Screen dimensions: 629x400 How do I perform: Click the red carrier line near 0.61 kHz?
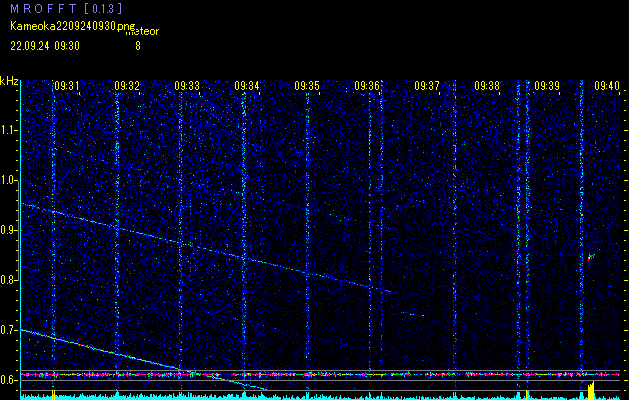[320, 374]
